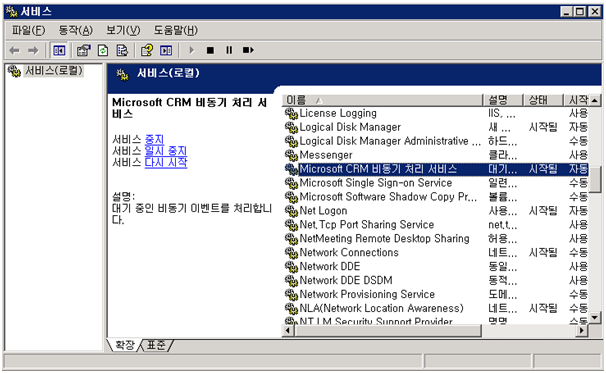The height and width of the screenshot is (373, 606).
Task: Click the 다시 시작 service link
Action: tap(166, 162)
